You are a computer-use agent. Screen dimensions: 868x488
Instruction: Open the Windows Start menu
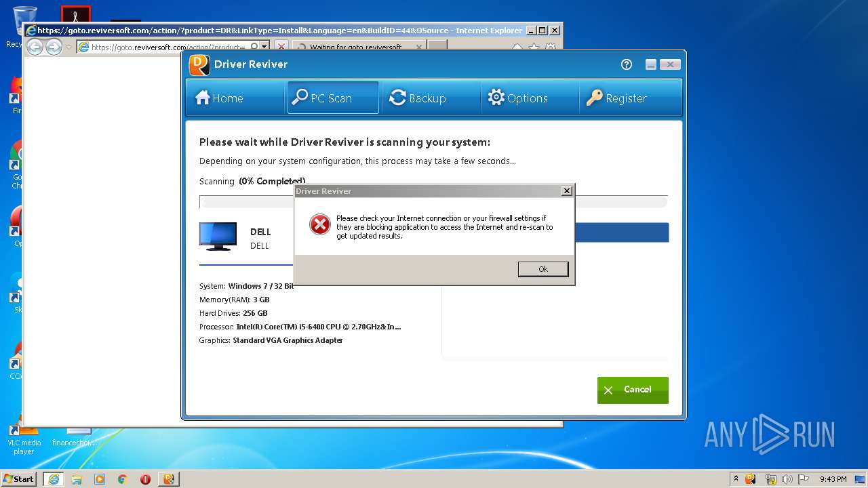click(x=18, y=479)
